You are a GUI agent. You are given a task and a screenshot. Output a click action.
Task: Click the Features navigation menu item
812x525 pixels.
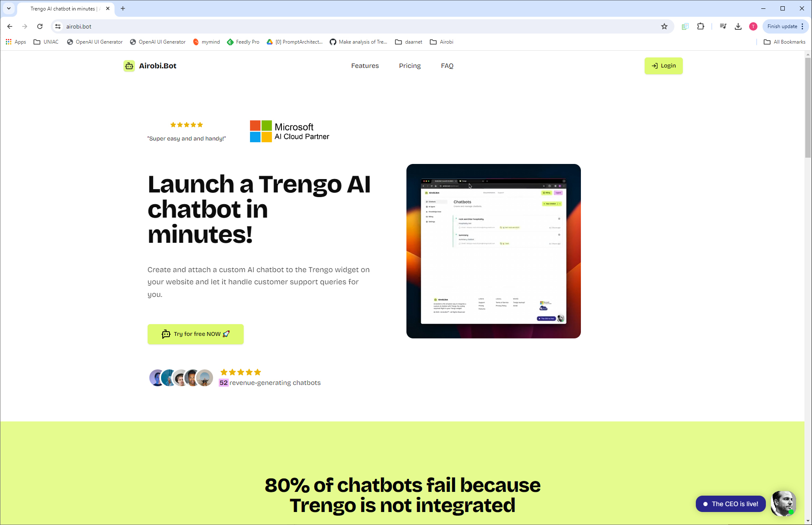(x=364, y=66)
